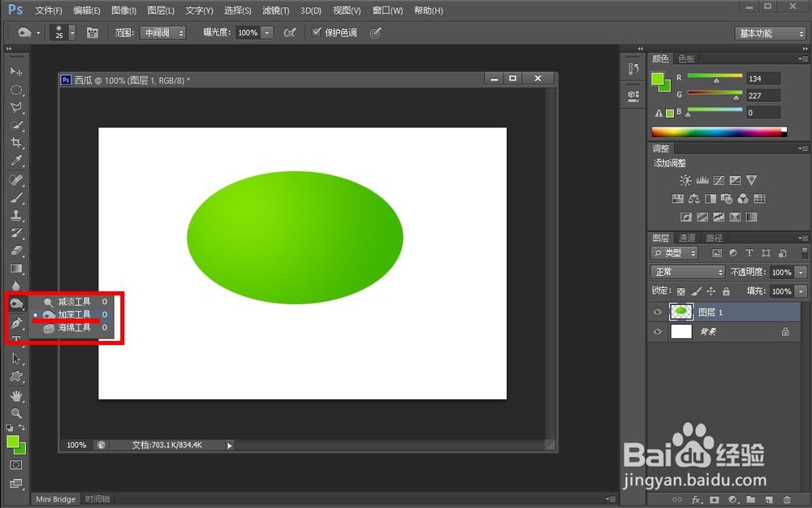The height and width of the screenshot is (508, 812).
Task: Hide the 背景 layer eye icon
Action: pyautogui.click(x=658, y=332)
